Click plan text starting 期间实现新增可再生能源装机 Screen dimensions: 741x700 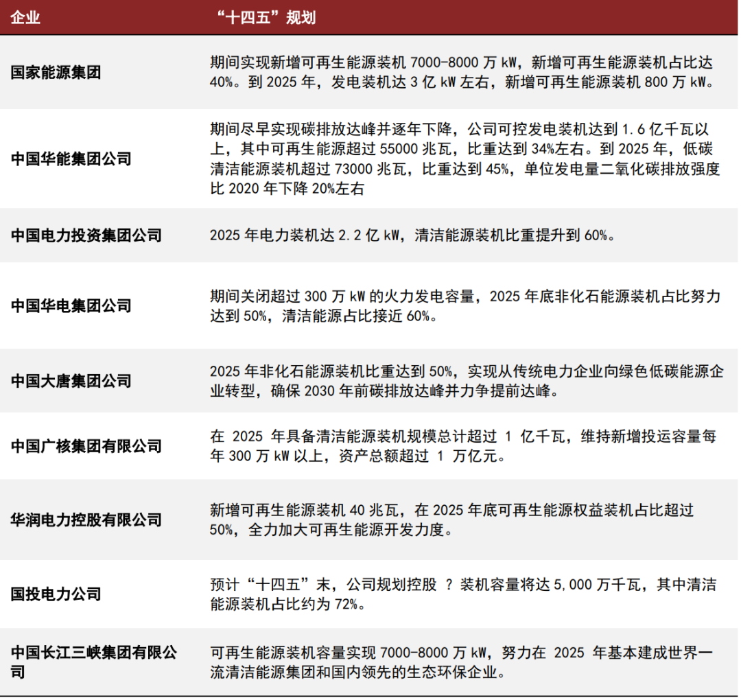pyautogui.click(x=462, y=72)
